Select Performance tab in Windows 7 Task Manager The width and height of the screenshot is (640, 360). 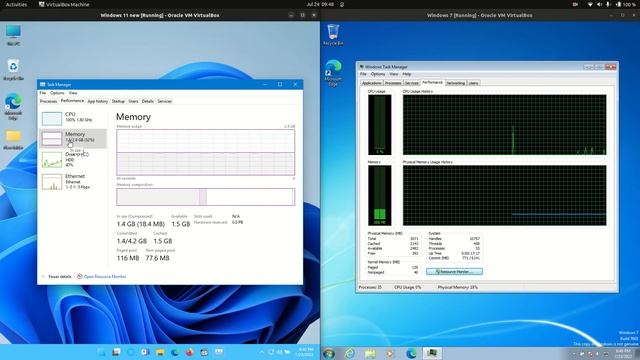pyautogui.click(x=432, y=83)
